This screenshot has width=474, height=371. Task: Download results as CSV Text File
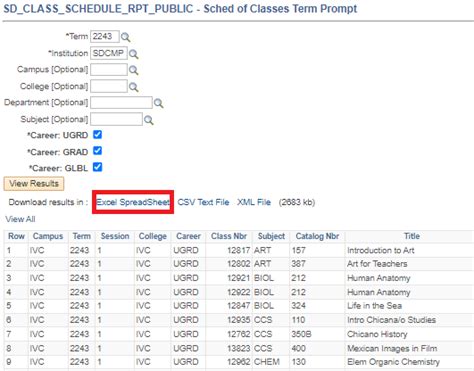(203, 202)
